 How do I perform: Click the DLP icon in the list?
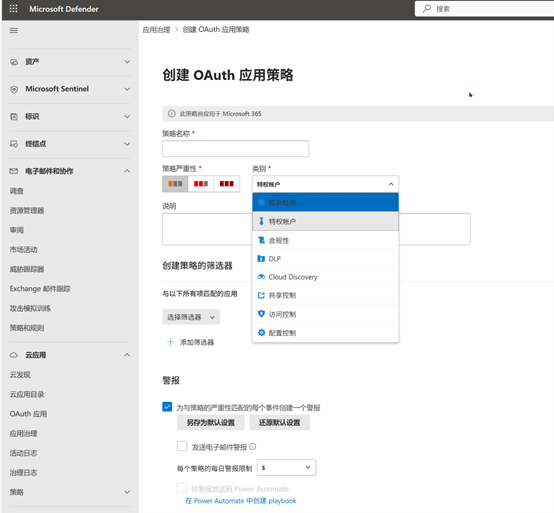coord(261,259)
